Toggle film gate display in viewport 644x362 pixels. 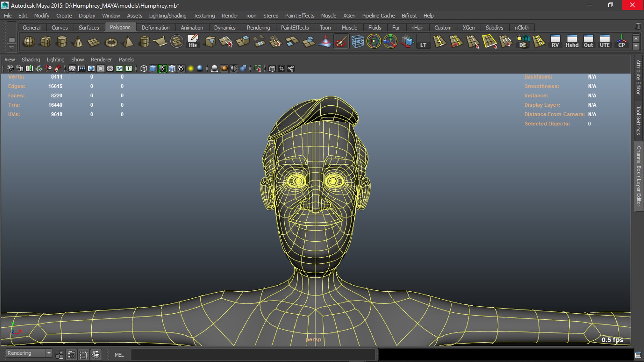82,69
